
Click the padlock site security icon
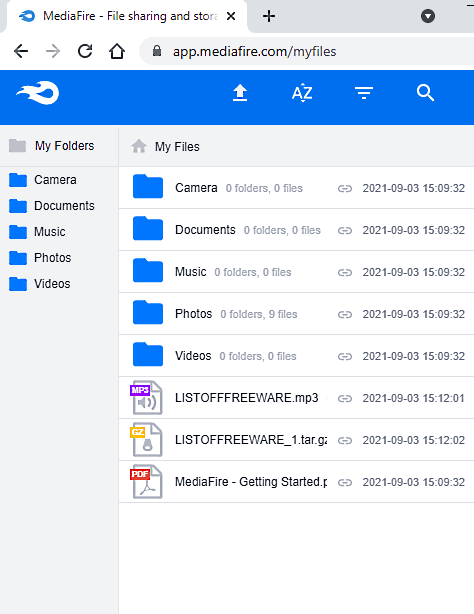tap(157, 51)
